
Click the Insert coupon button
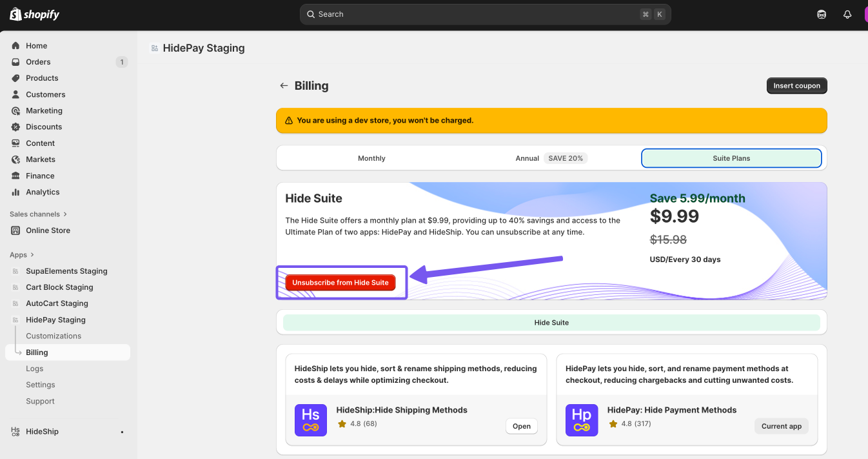(x=796, y=86)
